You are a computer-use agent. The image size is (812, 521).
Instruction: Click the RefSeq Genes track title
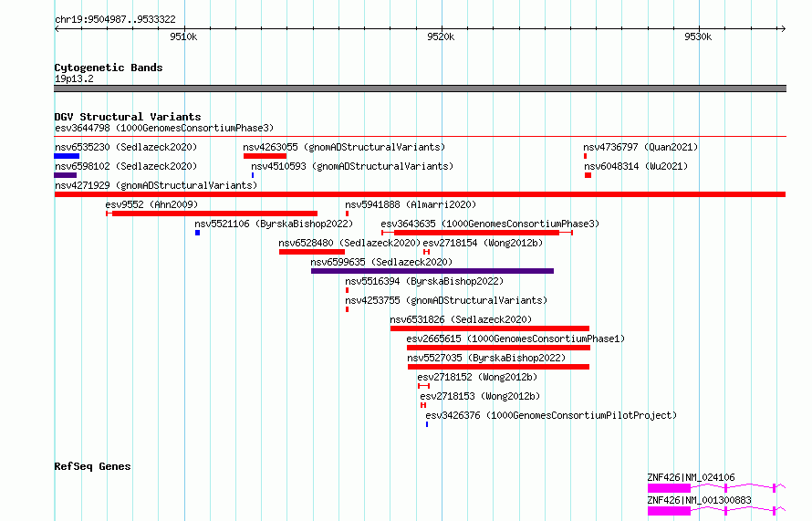pyautogui.click(x=92, y=466)
